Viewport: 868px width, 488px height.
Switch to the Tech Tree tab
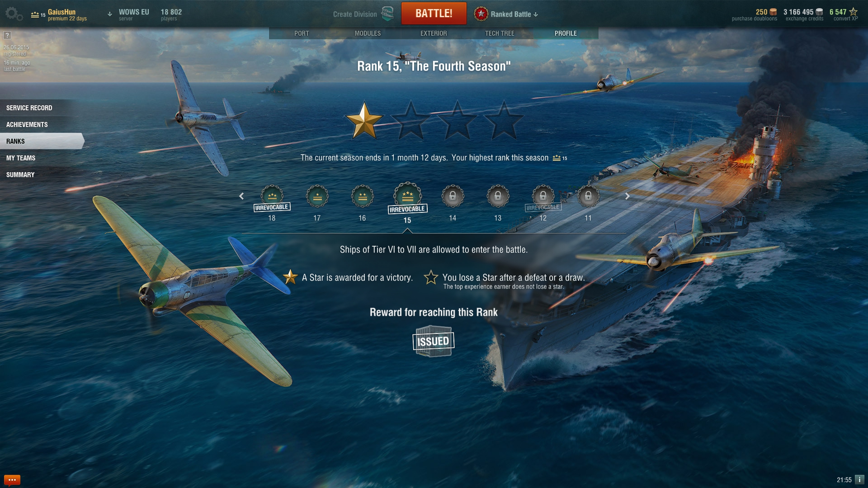pyautogui.click(x=500, y=33)
